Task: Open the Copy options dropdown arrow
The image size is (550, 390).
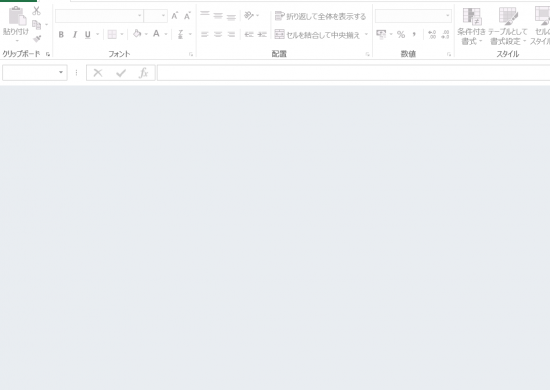Action: (x=47, y=25)
